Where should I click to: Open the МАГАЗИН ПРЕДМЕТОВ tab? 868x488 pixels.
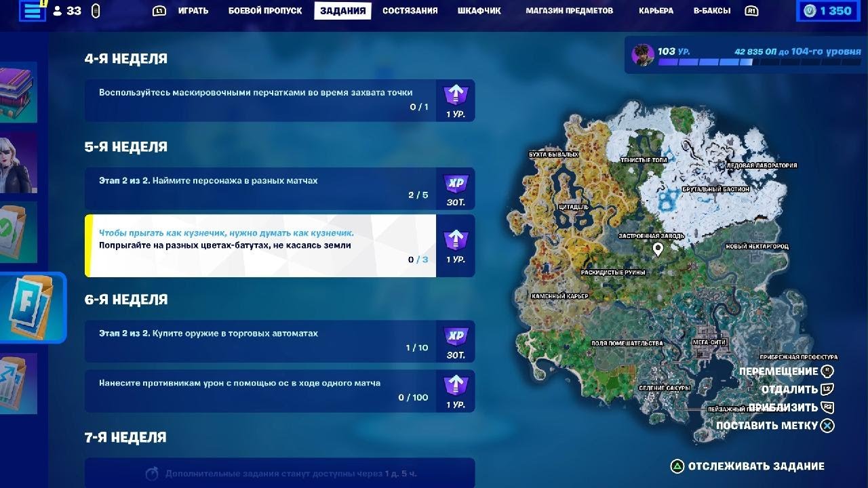[x=569, y=11]
